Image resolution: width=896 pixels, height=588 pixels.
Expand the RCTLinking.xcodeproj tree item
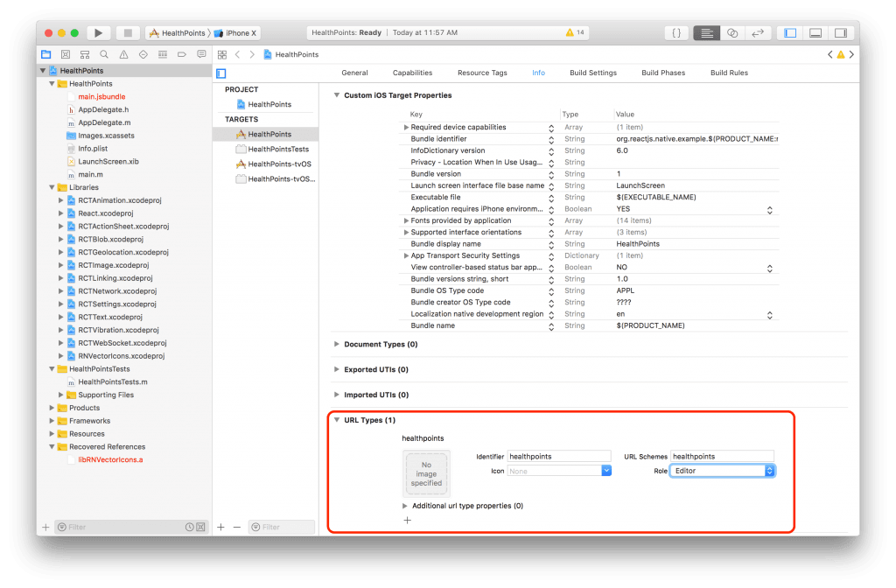(60, 278)
